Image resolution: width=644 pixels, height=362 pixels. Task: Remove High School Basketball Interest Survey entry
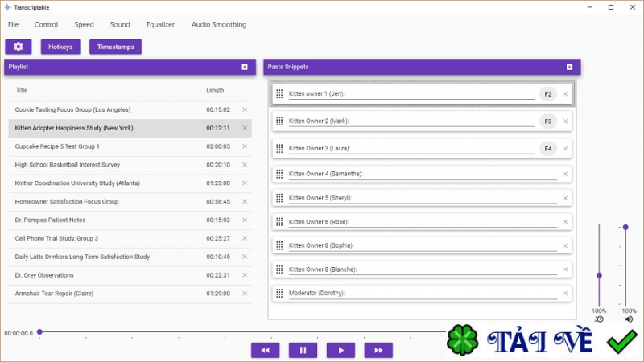point(245,165)
